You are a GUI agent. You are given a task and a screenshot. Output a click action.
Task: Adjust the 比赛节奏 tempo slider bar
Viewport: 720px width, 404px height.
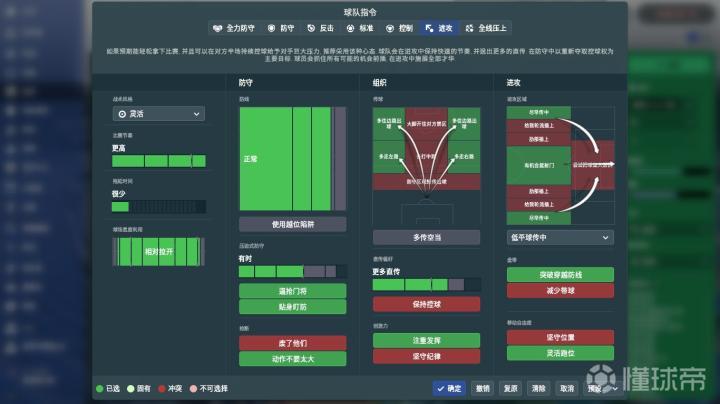click(159, 161)
